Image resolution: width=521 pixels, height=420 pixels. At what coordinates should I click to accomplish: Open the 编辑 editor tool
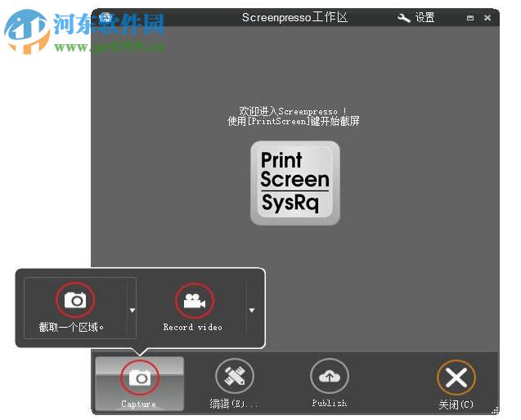pos(234,384)
